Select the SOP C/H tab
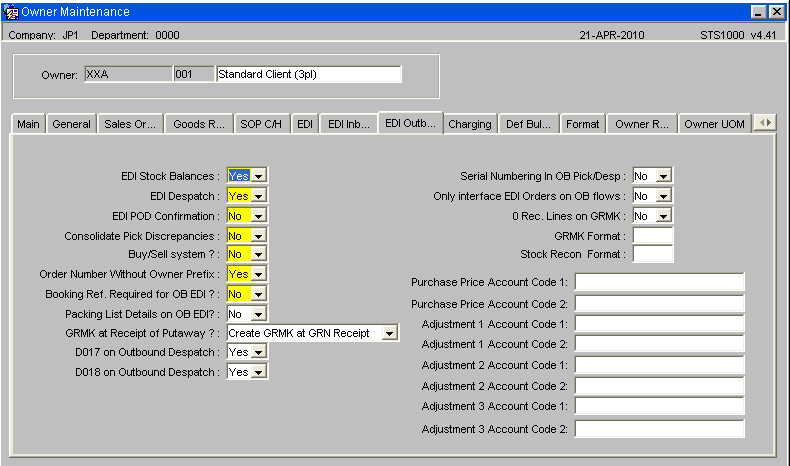Viewport: 790px width, 466px height. [261, 124]
